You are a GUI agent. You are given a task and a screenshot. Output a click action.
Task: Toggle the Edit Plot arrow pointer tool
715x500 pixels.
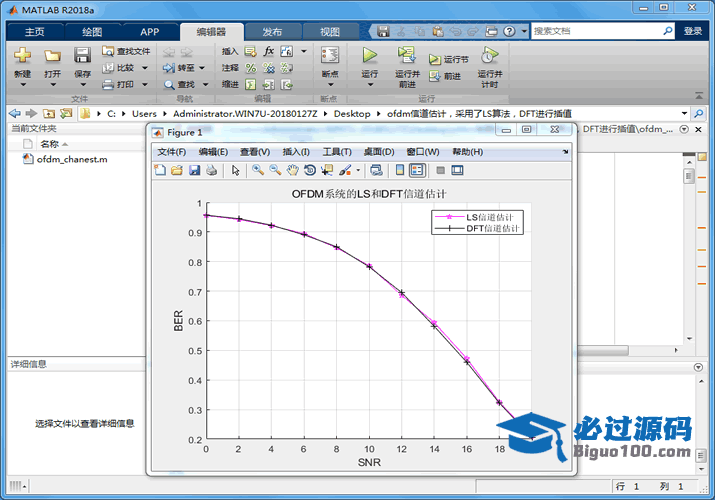236,170
